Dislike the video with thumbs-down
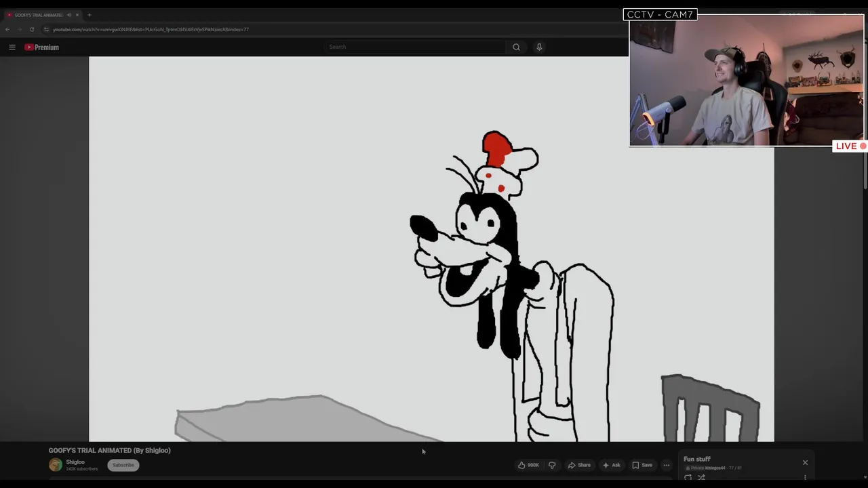The height and width of the screenshot is (488, 868). pyautogui.click(x=552, y=465)
